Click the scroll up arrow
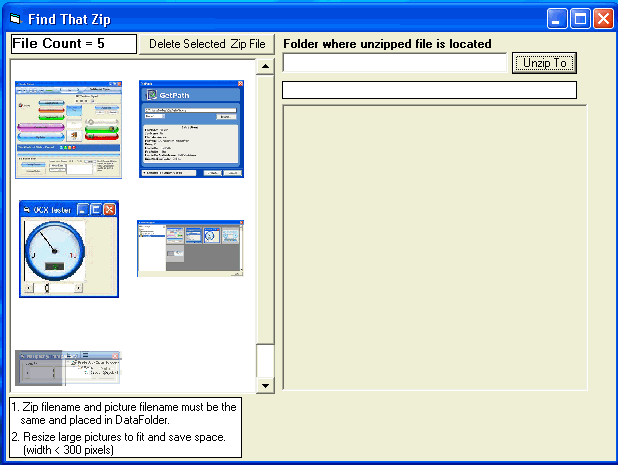Viewport: 618px width, 465px height. click(x=265, y=67)
